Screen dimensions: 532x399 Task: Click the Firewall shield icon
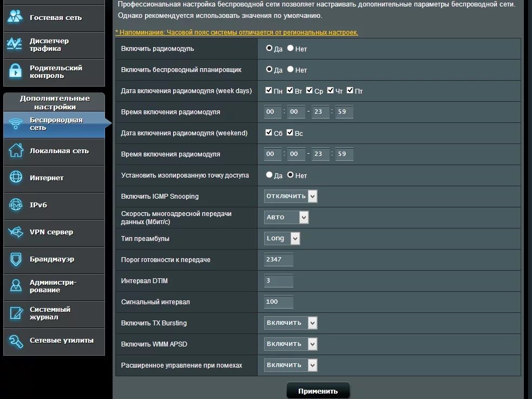click(16, 259)
